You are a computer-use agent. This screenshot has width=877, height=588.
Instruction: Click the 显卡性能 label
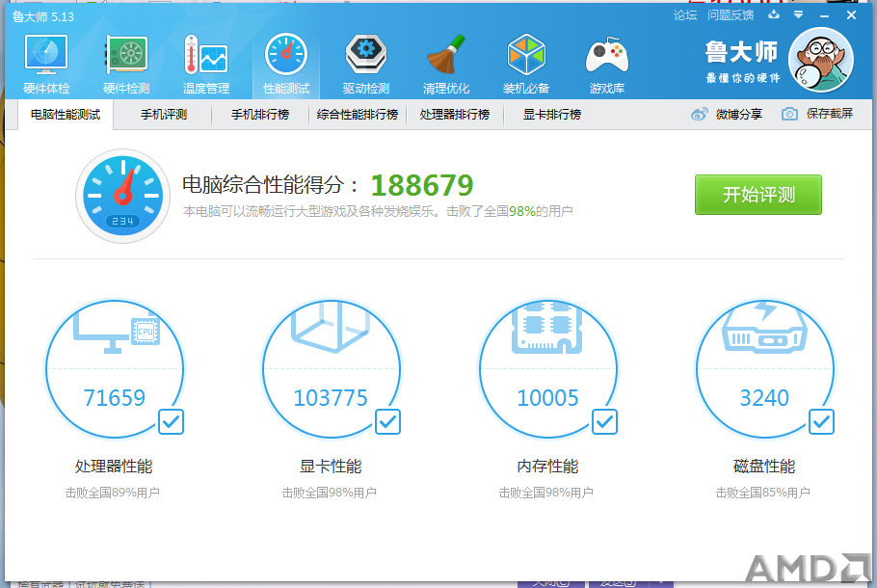click(x=331, y=466)
